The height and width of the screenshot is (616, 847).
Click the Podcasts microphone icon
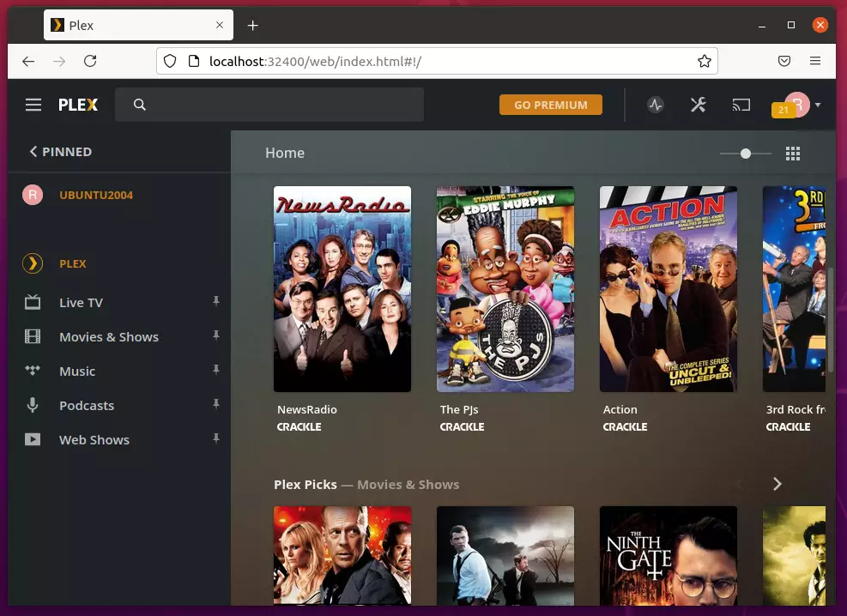(x=33, y=406)
